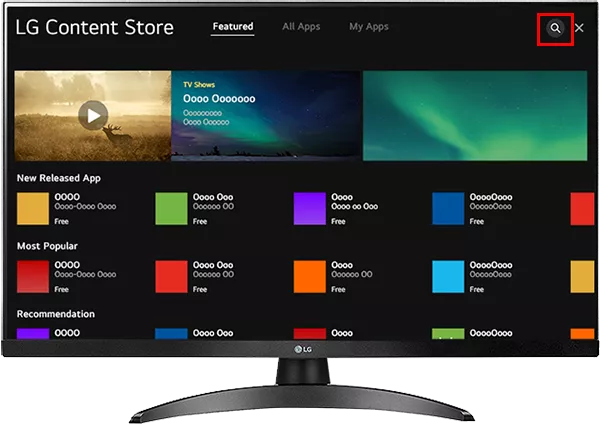The height and width of the screenshot is (424, 600).
Task: Select the red app tile ending New Released App row
Action: (582, 209)
